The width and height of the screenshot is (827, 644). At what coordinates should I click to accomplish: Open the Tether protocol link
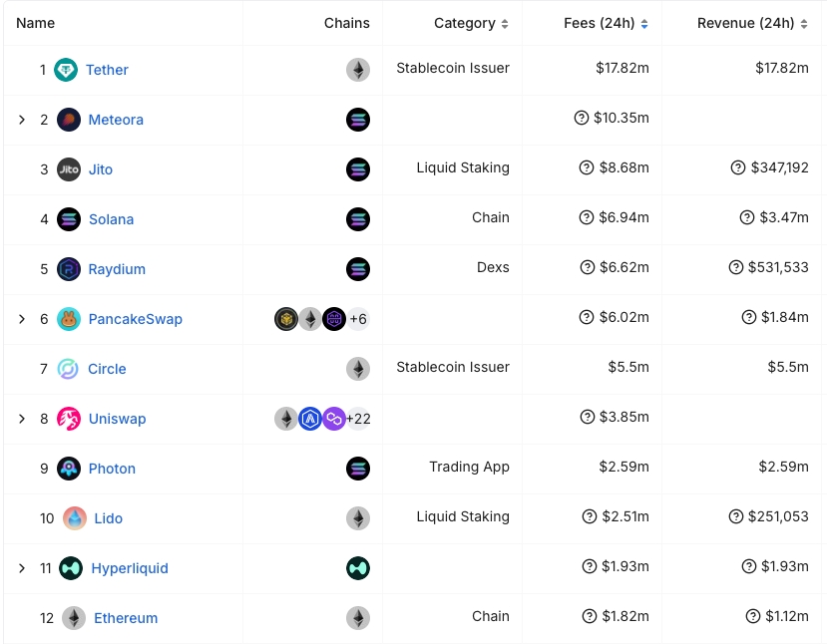point(107,70)
